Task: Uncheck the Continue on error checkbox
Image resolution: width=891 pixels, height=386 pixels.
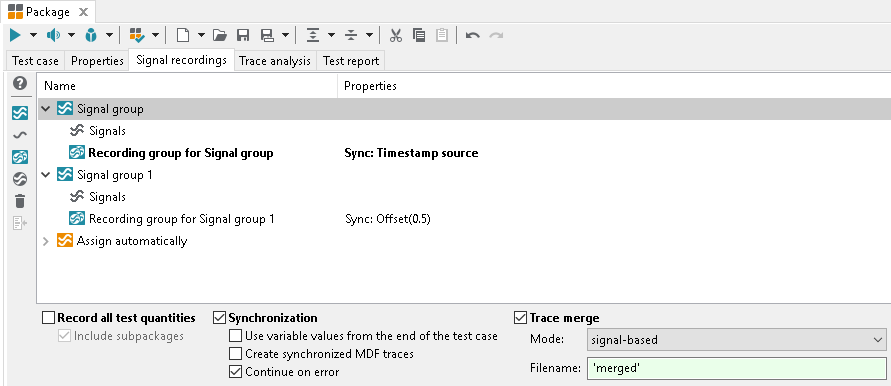Action: (235, 372)
